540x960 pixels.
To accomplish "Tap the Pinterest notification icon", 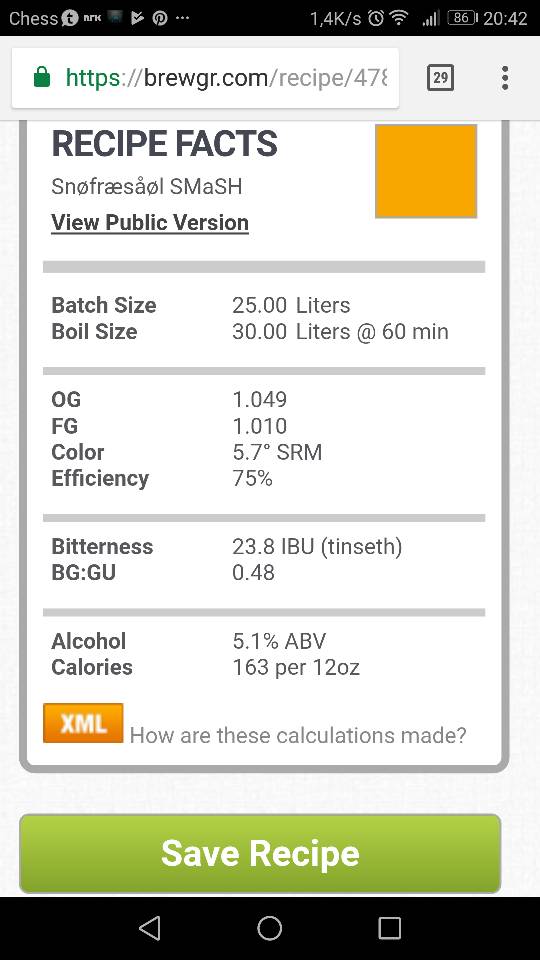I will coord(160,18).
